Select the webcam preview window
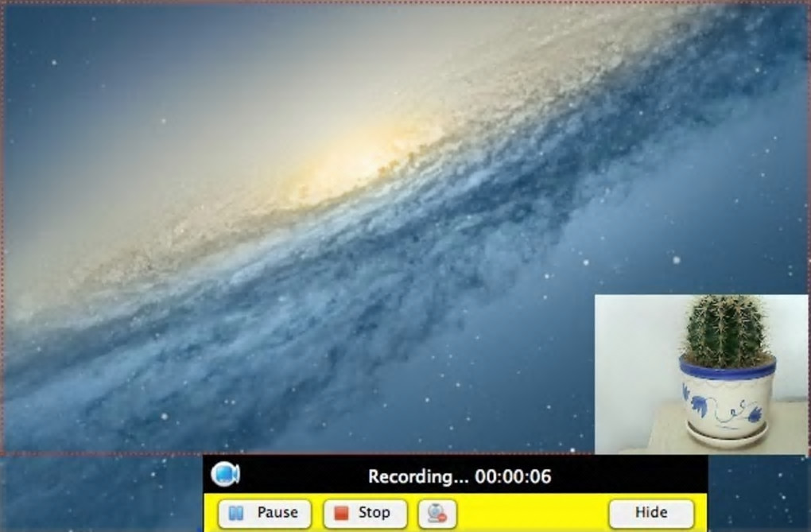 701,375
